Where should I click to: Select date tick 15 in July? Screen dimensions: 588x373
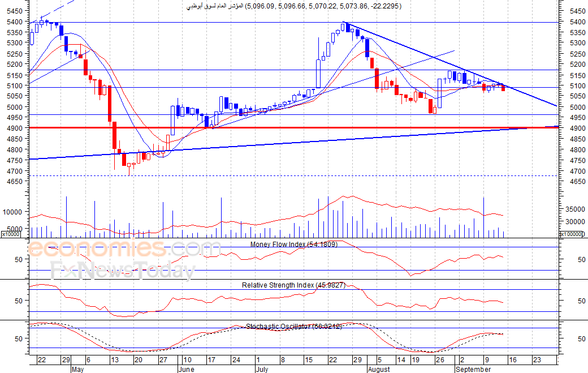tap(309, 360)
